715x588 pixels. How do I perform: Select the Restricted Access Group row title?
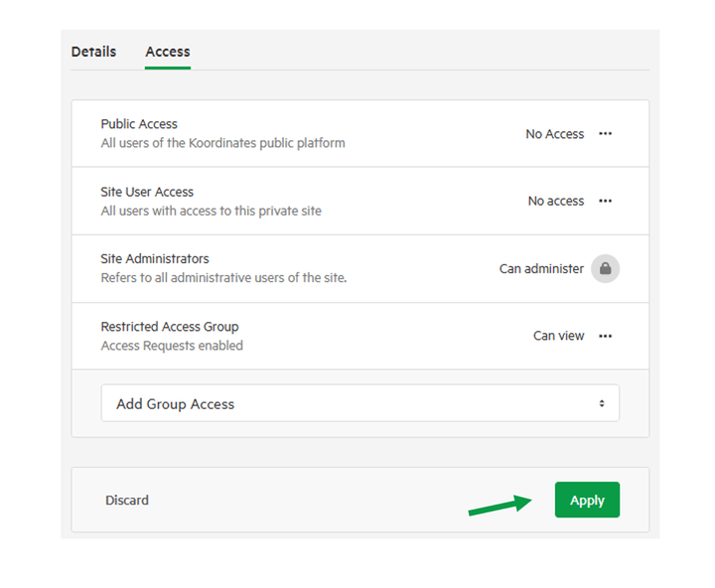click(x=170, y=327)
